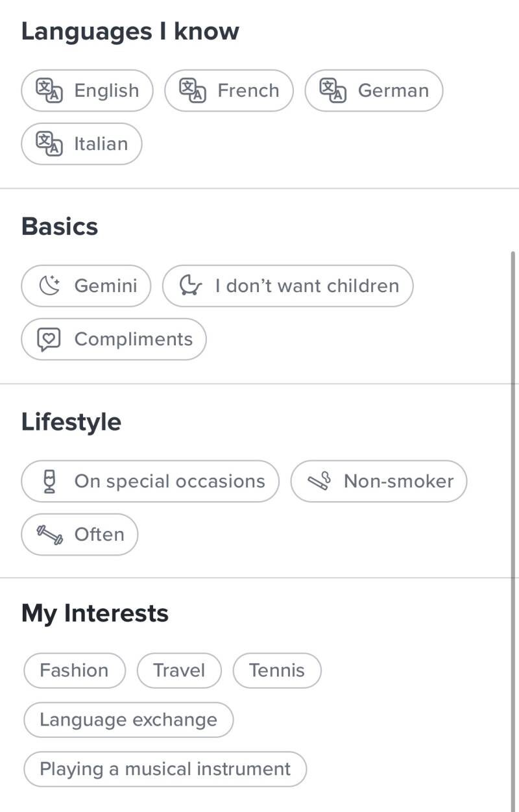Tap the Non-smoker lifestyle label

click(x=398, y=482)
